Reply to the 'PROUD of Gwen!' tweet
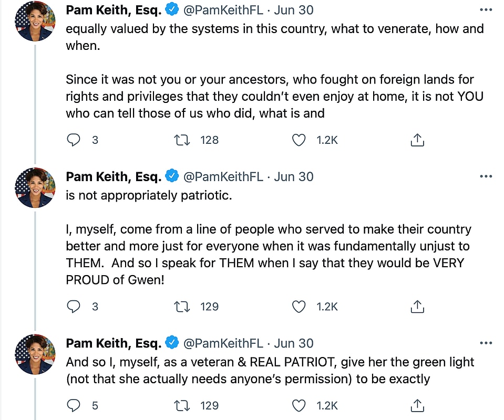The height and width of the screenshot is (420, 504). click(x=75, y=307)
